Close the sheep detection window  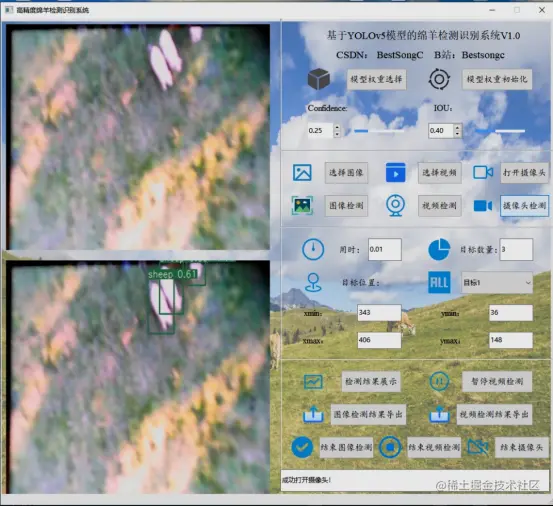click(x=542, y=10)
